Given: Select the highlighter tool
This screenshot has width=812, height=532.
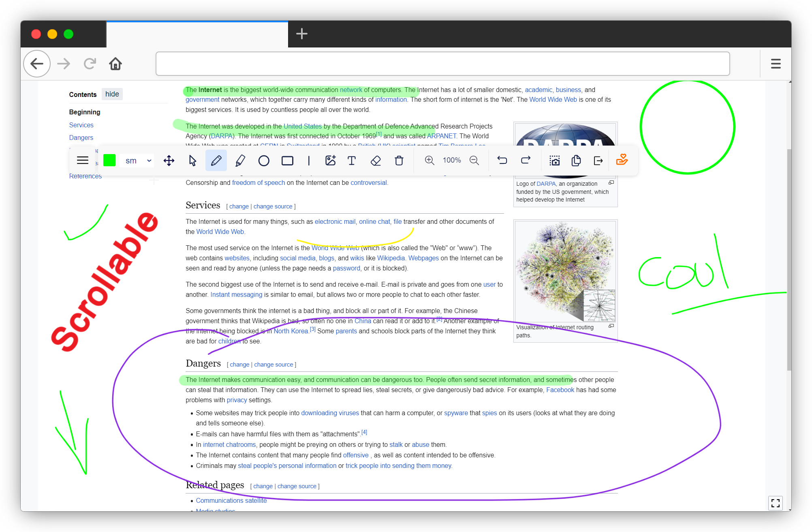Looking at the screenshot, I should click(x=240, y=161).
